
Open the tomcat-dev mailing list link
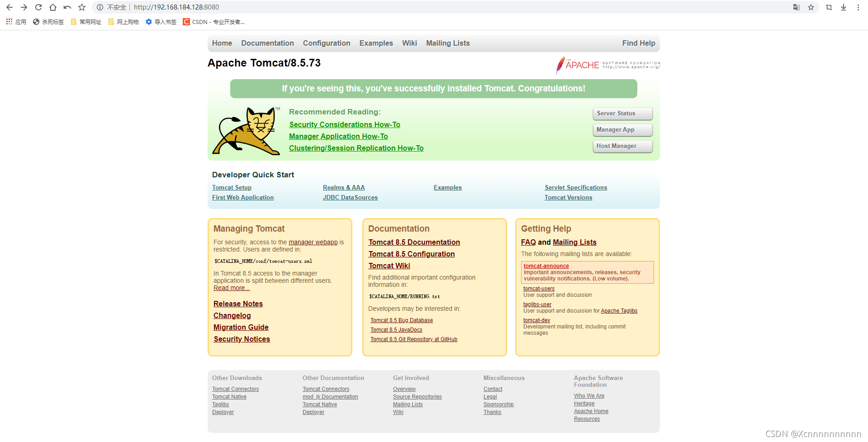pyautogui.click(x=536, y=320)
